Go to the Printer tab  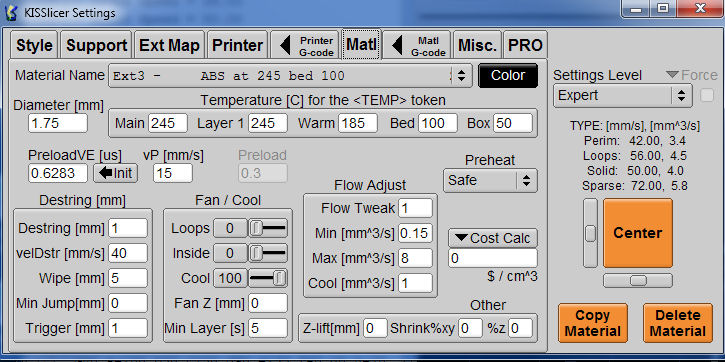(x=237, y=45)
